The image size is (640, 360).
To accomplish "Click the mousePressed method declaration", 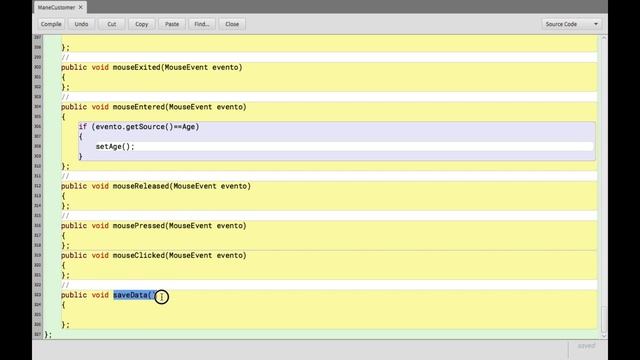I will (153, 226).
